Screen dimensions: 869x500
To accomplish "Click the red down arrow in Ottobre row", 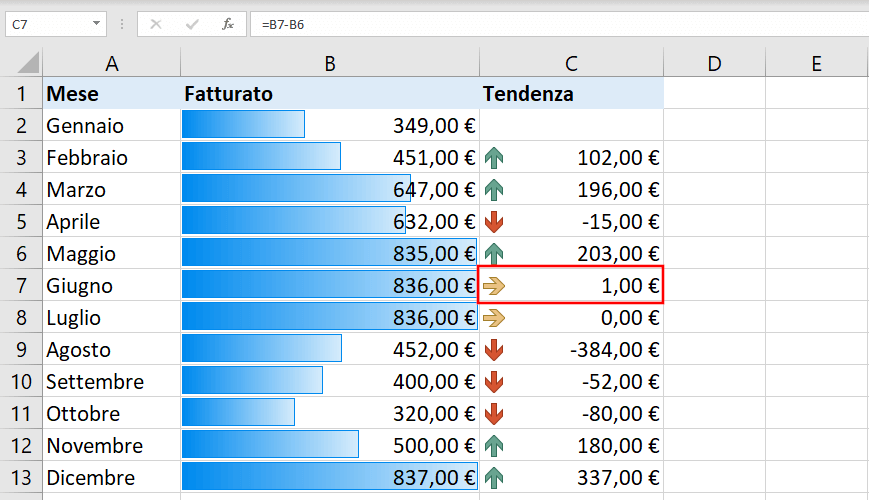I will tap(494, 414).
